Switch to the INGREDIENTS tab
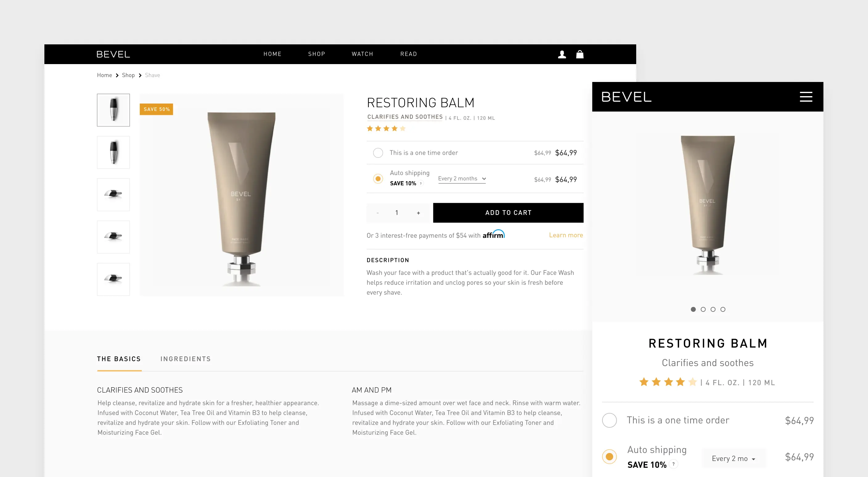 click(x=186, y=359)
